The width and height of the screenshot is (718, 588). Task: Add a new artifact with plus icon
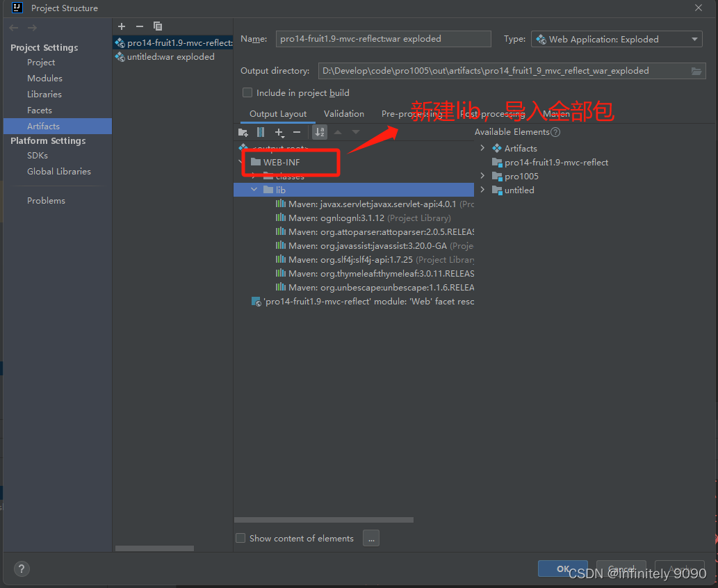coord(122,26)
